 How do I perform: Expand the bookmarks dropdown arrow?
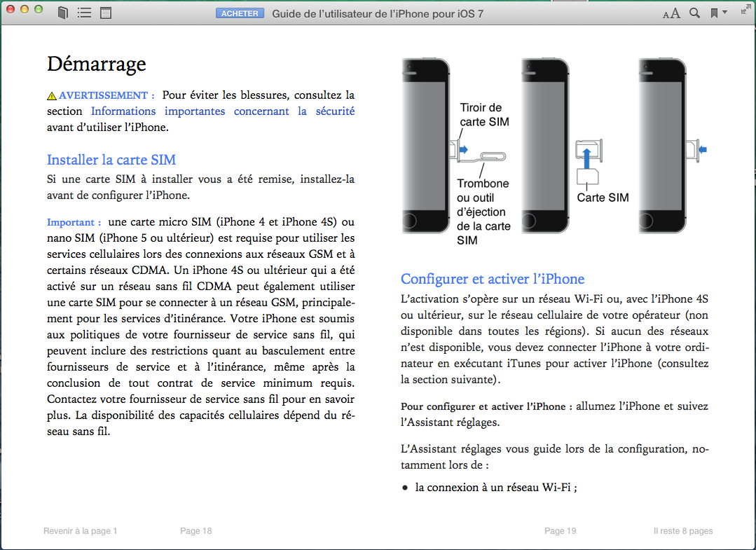[724, 13]
